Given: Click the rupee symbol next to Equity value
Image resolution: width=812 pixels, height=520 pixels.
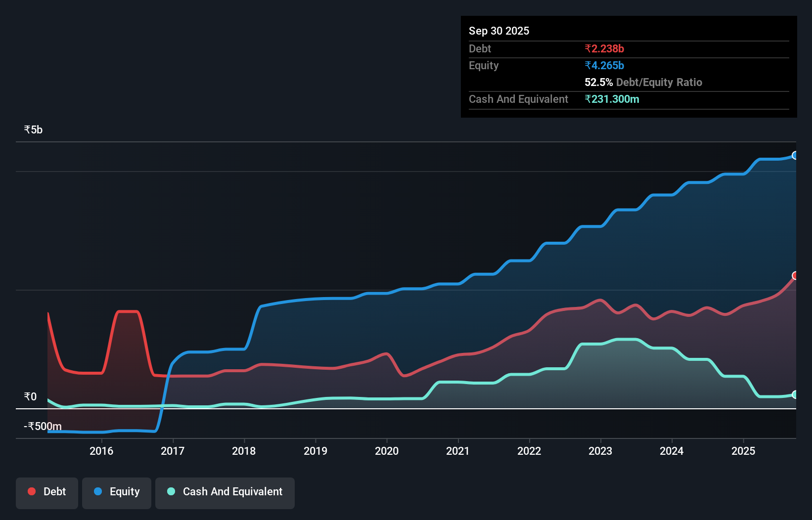Looking at the screenshot, I should 588,65.
